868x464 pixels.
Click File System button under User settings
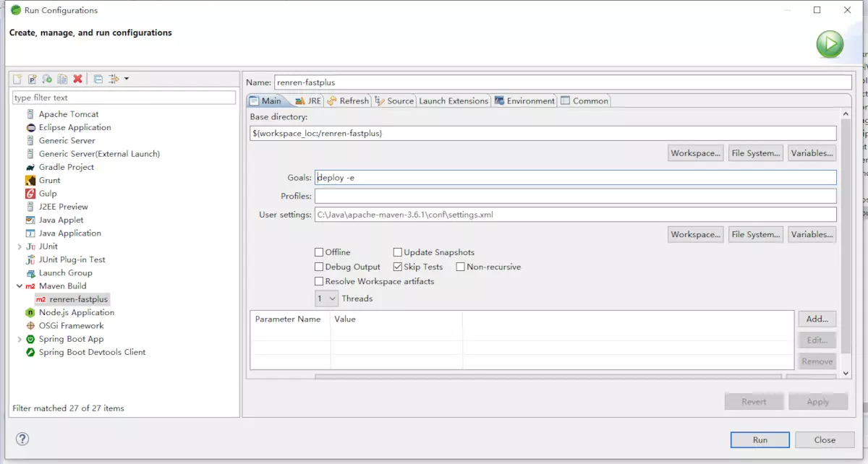756,234
